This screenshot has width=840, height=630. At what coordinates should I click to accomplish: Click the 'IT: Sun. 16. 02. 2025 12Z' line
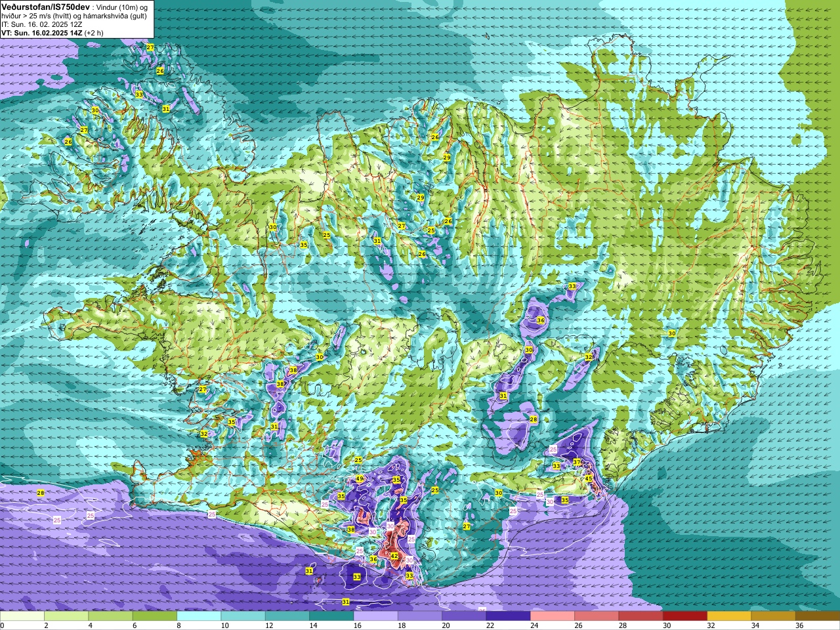[x=41, y=24]
